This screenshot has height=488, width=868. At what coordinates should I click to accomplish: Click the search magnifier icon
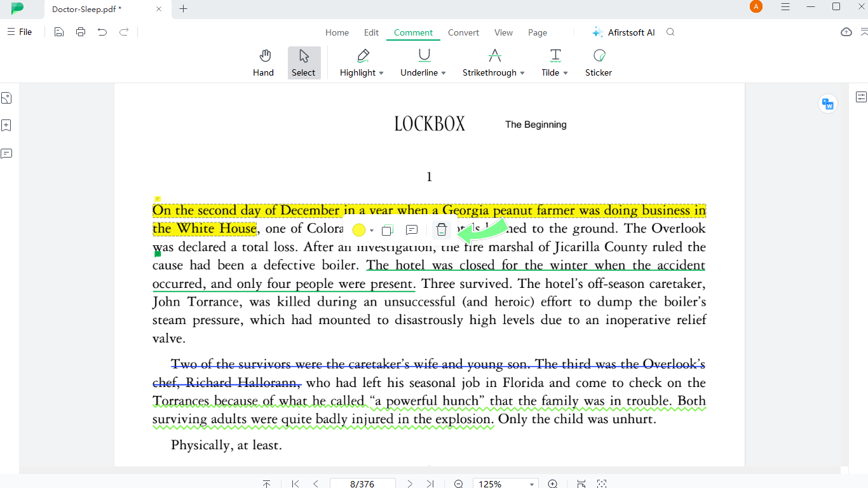pos(670,32)
